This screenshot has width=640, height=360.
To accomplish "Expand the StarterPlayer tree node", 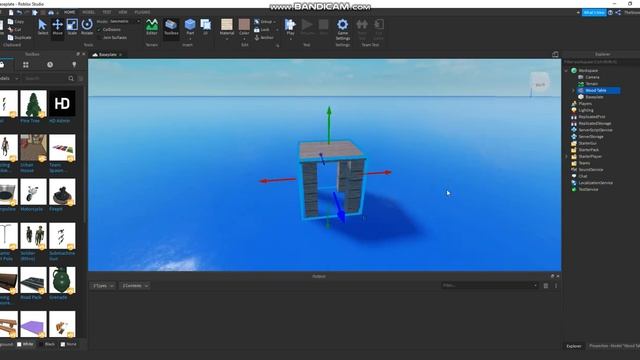I will click(x=567, y=156).
